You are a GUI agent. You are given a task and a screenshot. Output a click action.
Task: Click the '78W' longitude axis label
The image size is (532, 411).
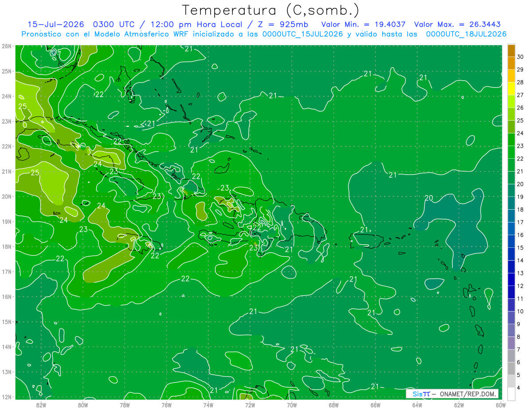tap(125, 405)
